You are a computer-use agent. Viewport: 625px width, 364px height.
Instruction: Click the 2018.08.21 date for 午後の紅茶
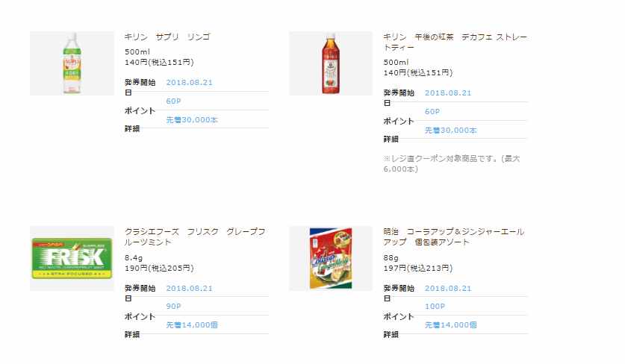[448, 92]
